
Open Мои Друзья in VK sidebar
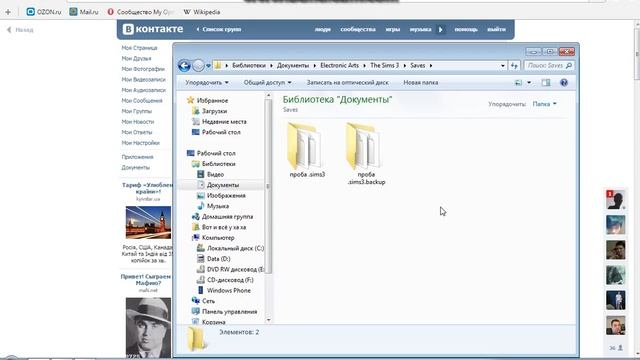click(136, 58)
